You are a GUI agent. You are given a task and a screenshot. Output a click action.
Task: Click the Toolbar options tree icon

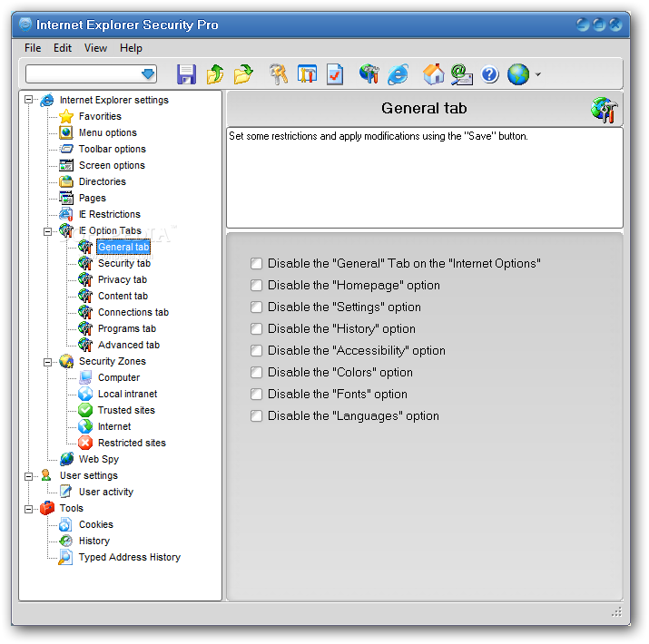click(x=66, y=149)
